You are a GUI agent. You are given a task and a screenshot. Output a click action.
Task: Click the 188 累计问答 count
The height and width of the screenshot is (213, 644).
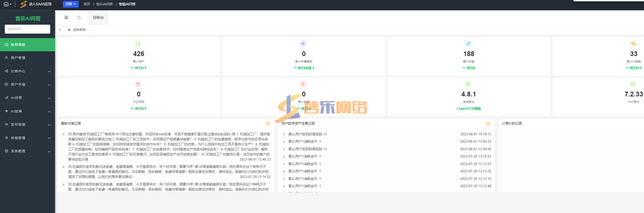point(469,54)
